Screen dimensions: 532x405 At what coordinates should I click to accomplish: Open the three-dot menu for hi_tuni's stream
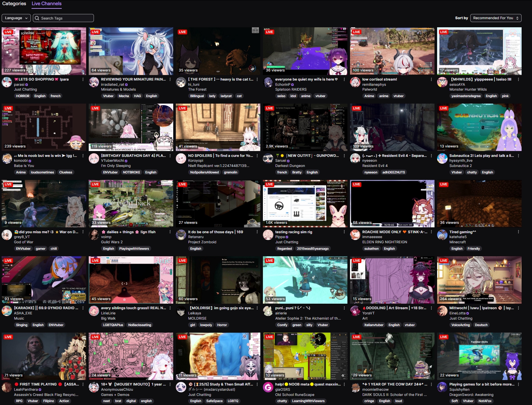(x=257, y=79)
